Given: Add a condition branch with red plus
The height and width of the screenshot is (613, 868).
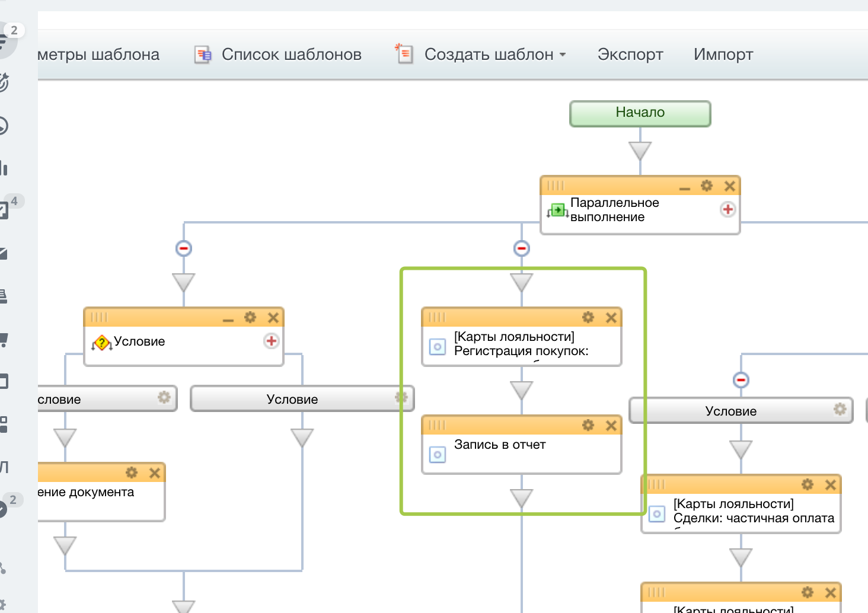Looking at the screenshot, I should coord(271,341).
